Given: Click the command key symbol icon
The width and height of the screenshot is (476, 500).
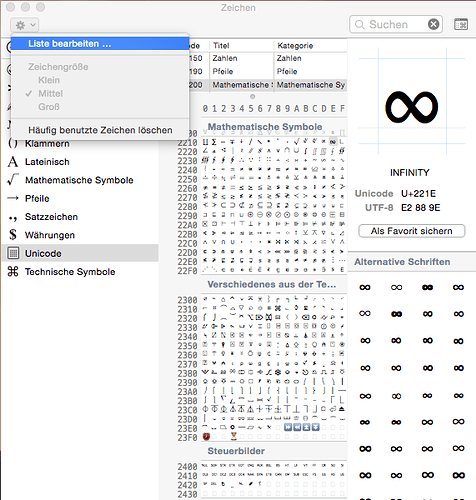Looking at the screenshot, I should tap(13, 272).
